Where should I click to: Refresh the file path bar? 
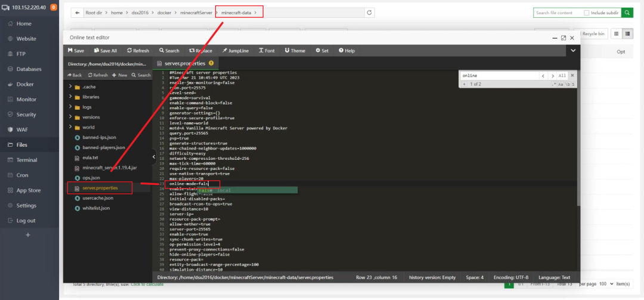369,13
